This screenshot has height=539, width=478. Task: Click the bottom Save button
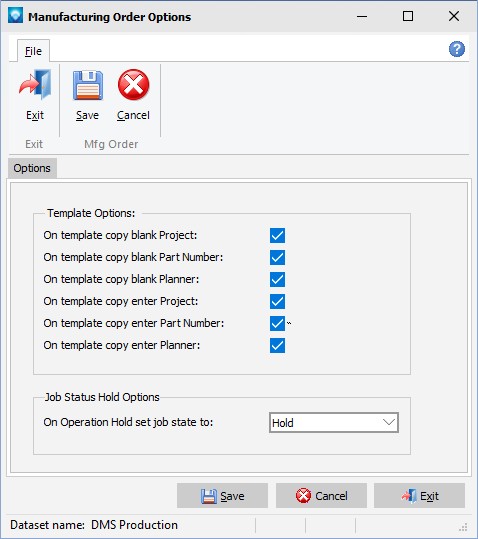pos(222,496)
